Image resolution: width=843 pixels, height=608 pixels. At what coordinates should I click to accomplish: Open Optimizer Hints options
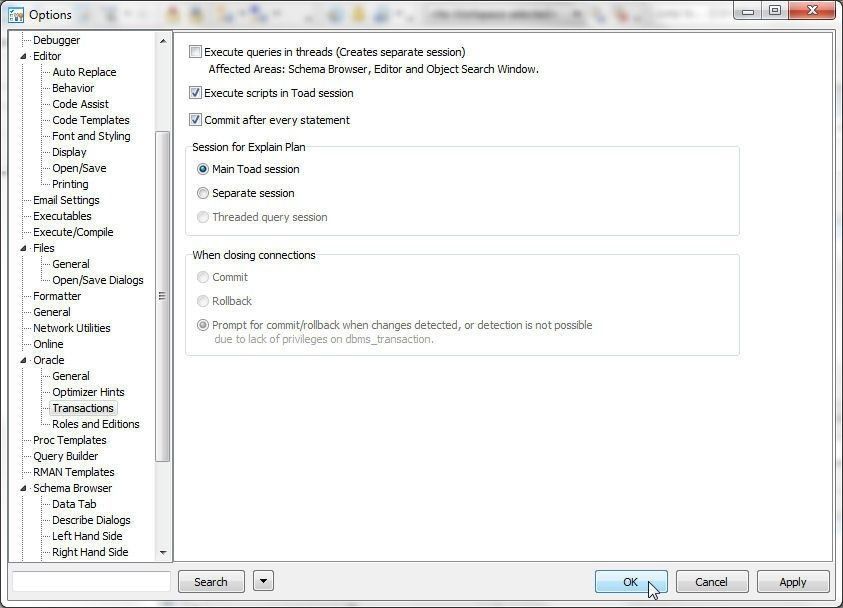pyautogui.click(x=89, y=392)
